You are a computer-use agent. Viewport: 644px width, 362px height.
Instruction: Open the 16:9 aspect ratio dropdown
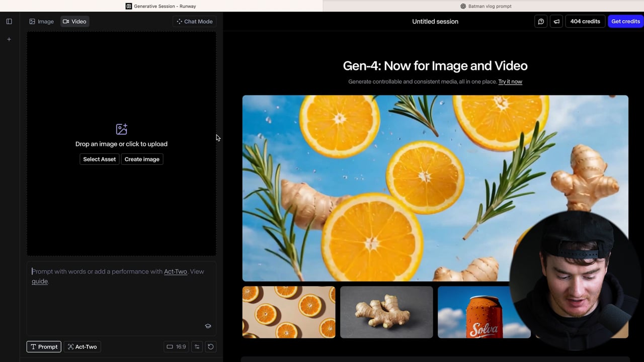pyautogui.click(x=176, y=346)
